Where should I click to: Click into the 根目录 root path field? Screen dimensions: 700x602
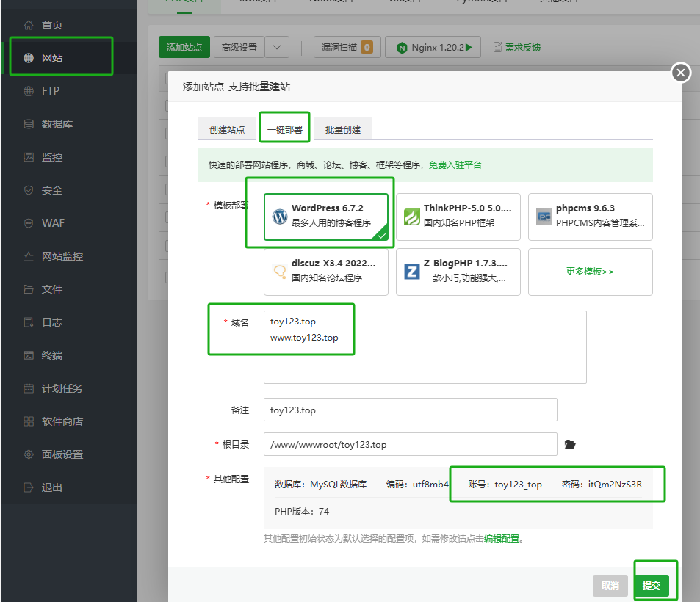[x=411, y=444]
